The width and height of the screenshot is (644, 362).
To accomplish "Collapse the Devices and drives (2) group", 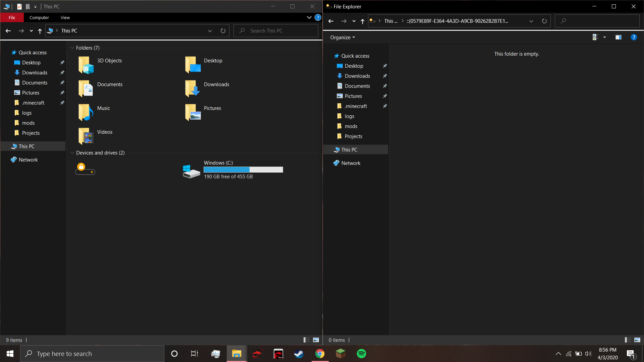I will point(72,153).
